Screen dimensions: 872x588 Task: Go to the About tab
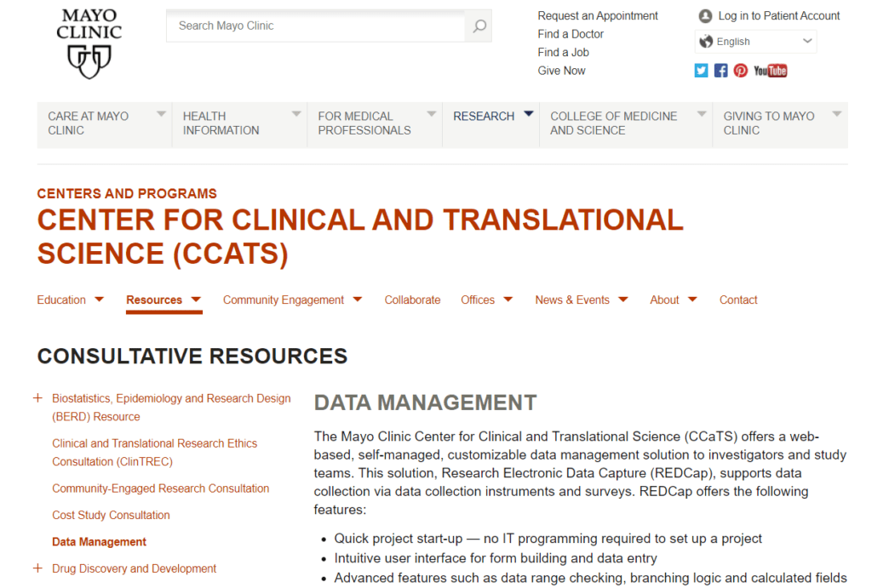click(664, 300)
